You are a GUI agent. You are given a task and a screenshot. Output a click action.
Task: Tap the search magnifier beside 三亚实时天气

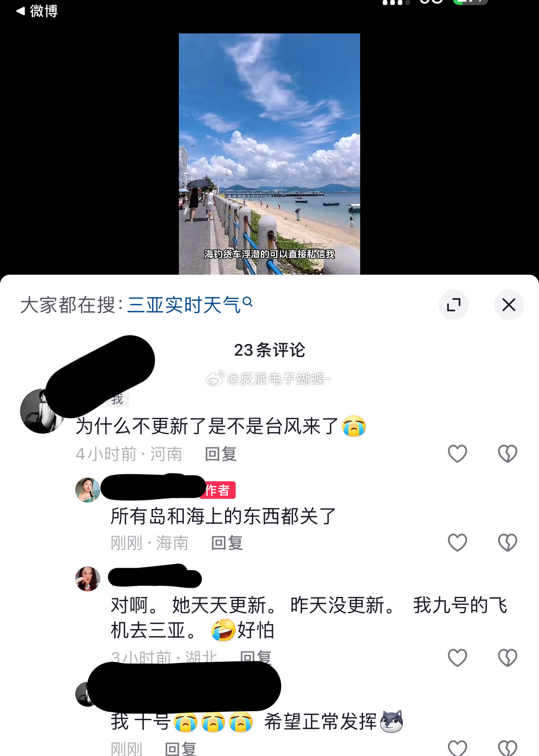tap(247, 302)
